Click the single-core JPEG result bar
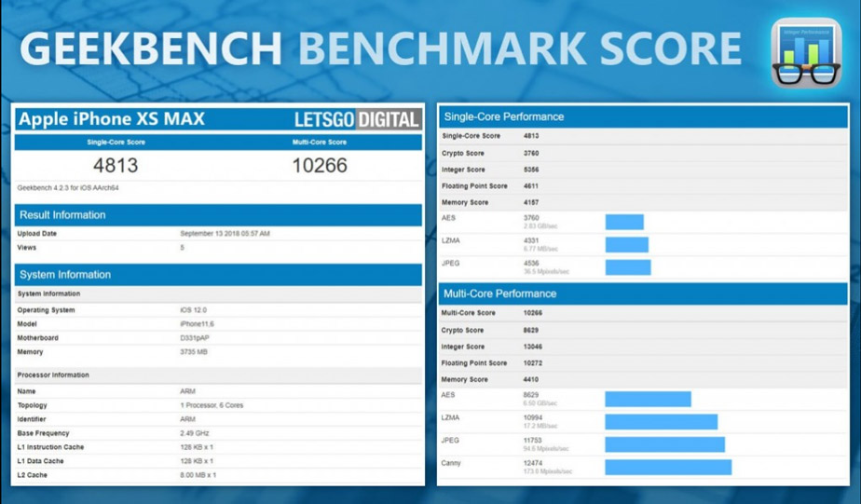The height and width of the screenshot is (504, 861). point(628,267)
